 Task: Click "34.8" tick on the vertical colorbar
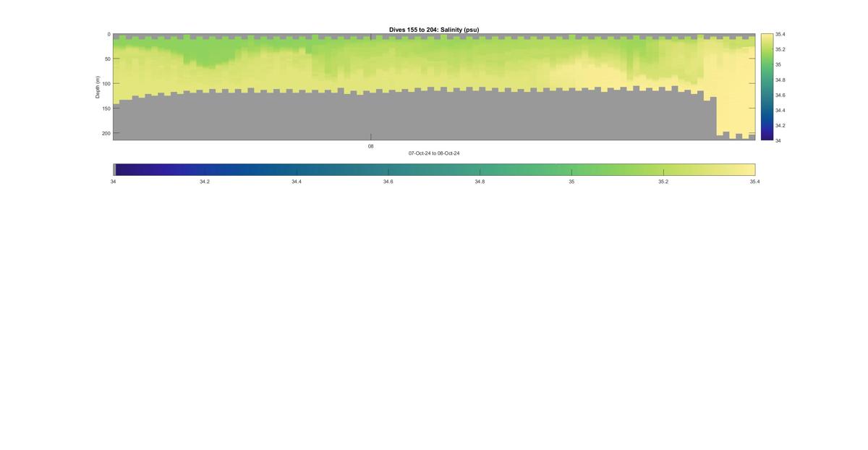tap(780, 80)
